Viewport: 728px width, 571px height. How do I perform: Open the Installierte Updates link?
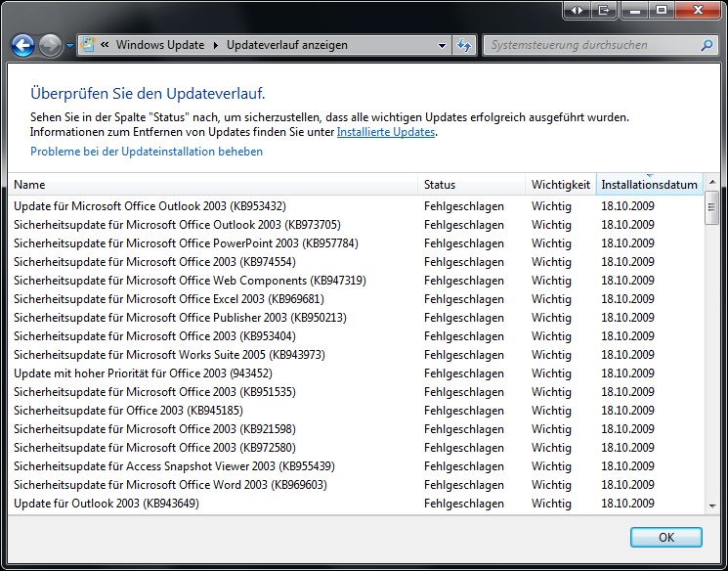(386, 132)
